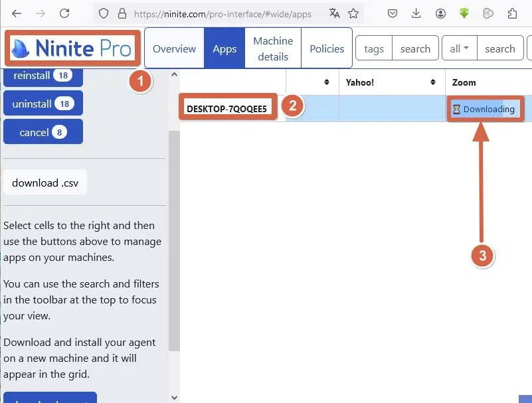The width and height of the screenshot is (532, 403).
Task: Click the grey cookie-like extension icon
Action: coord(488,13)
